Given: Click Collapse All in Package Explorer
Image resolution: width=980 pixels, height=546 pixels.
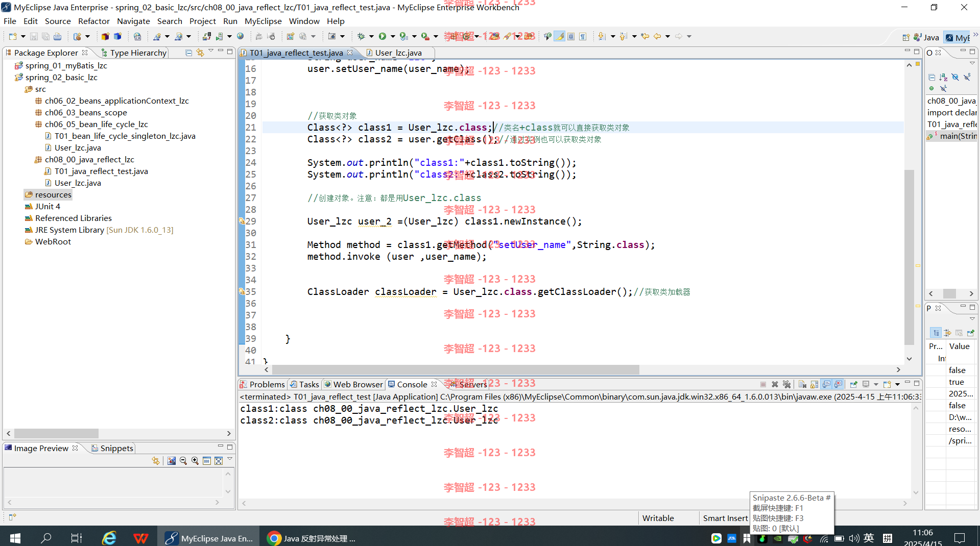Looking at the screenshot, I should click(x=188, y=53).
